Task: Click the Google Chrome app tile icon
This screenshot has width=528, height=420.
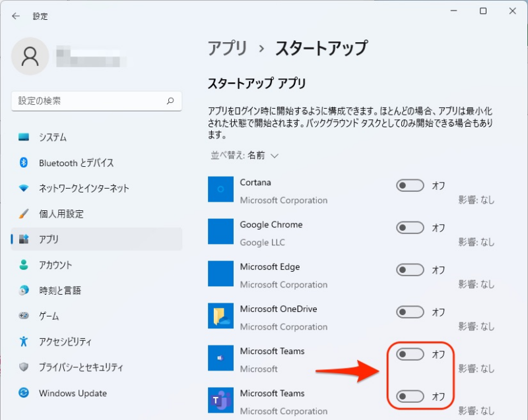Action: pyautogui.click(x=220, y=231)
